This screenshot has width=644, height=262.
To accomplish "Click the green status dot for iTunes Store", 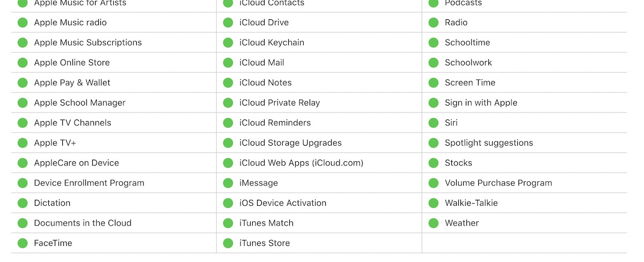I will click(228, 243).
